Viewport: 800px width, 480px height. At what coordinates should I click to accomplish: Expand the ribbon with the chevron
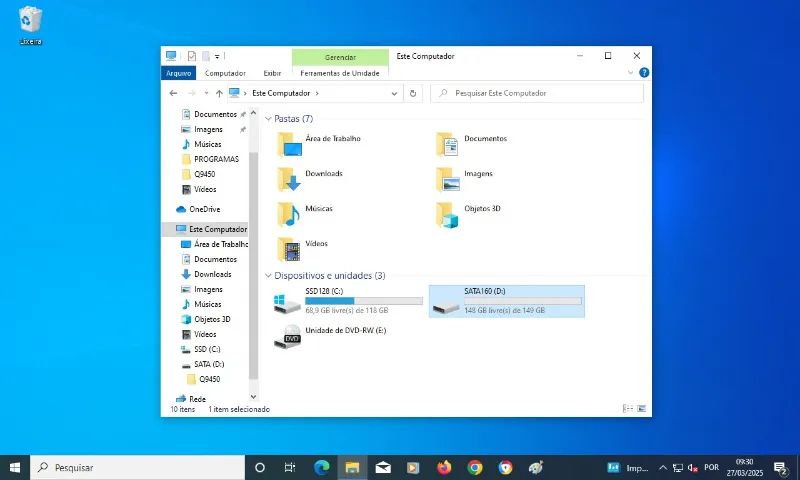[x=630, y=73]
